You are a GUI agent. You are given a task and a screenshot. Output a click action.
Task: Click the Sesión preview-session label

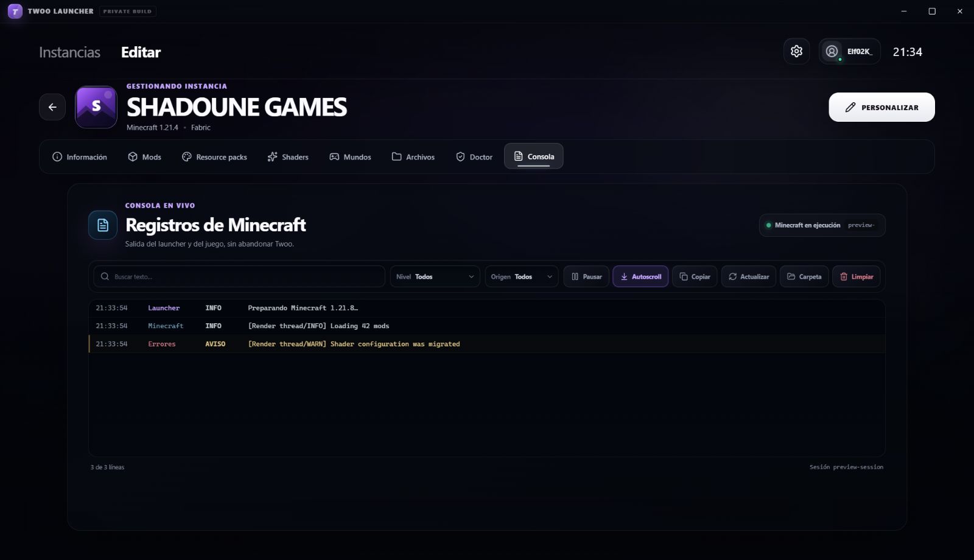846,467
